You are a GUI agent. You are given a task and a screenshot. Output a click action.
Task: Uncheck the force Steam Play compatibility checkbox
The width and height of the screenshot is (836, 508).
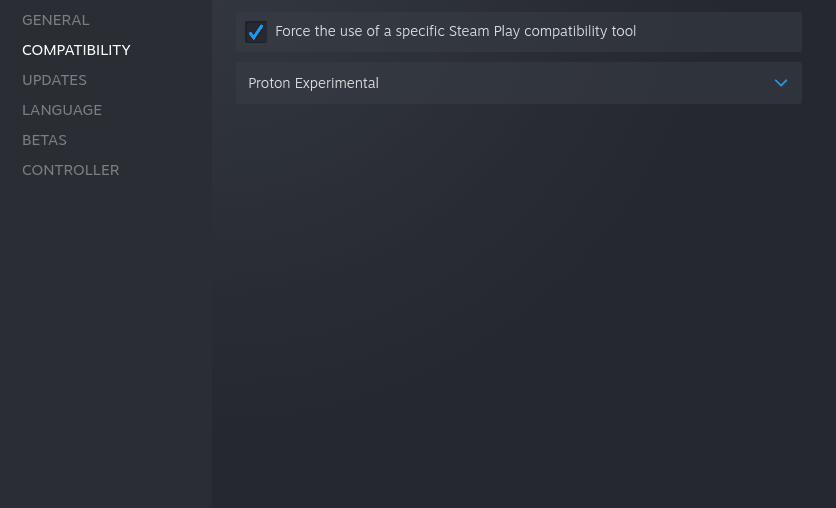(x=256, y=32)
